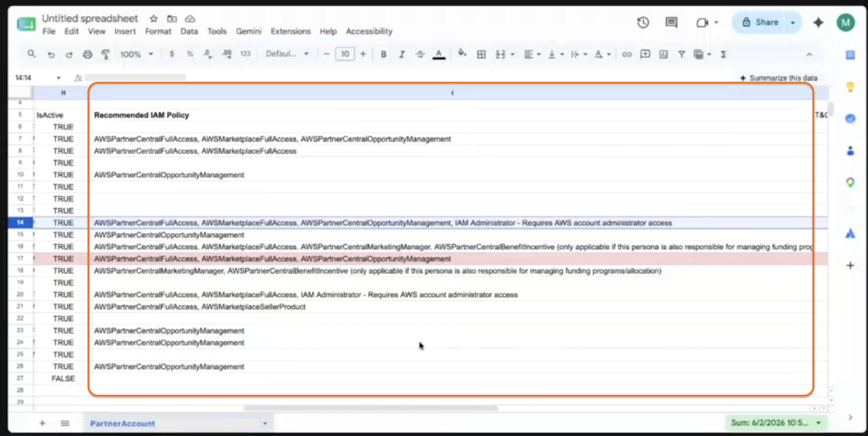Check the cloud document status icon

[190, 19]
